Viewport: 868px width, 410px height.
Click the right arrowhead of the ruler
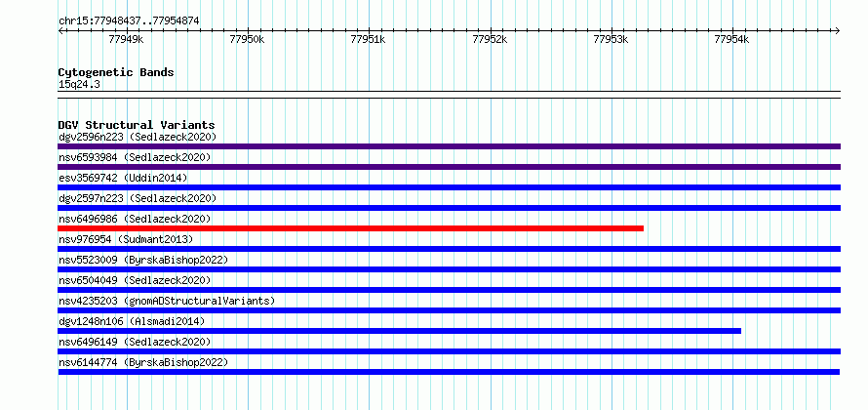coord(838,30)
